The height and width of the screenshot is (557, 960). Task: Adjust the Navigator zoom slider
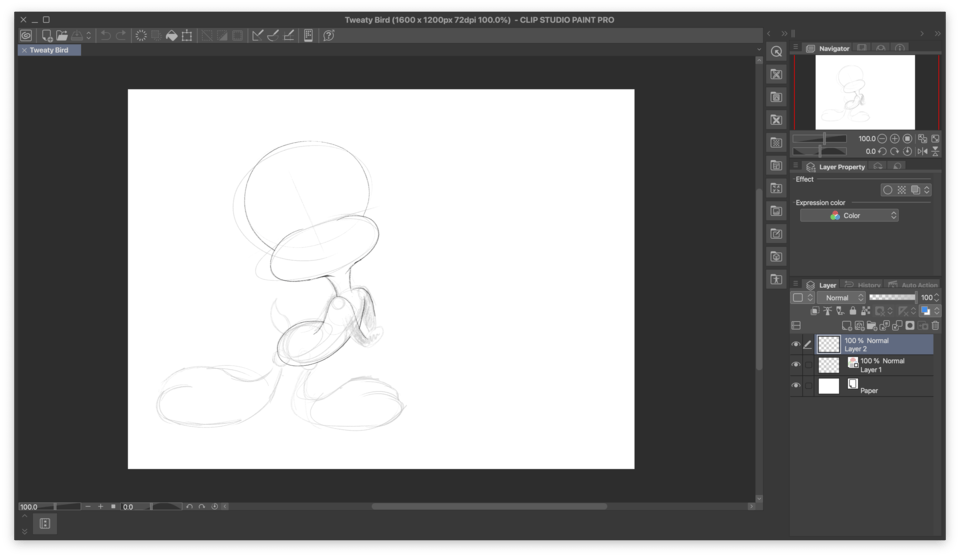click(x=820, y=139)
